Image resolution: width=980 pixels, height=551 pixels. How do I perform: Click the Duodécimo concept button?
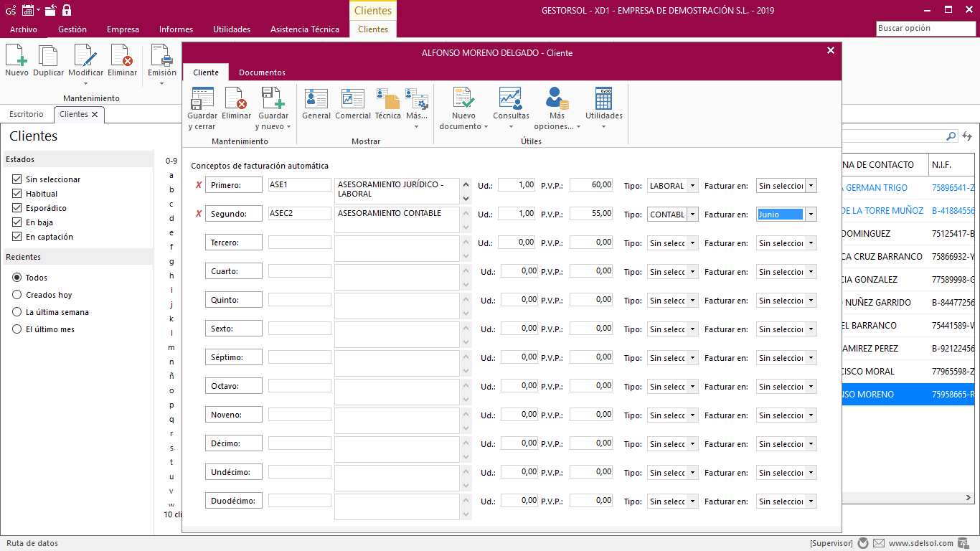233,501
